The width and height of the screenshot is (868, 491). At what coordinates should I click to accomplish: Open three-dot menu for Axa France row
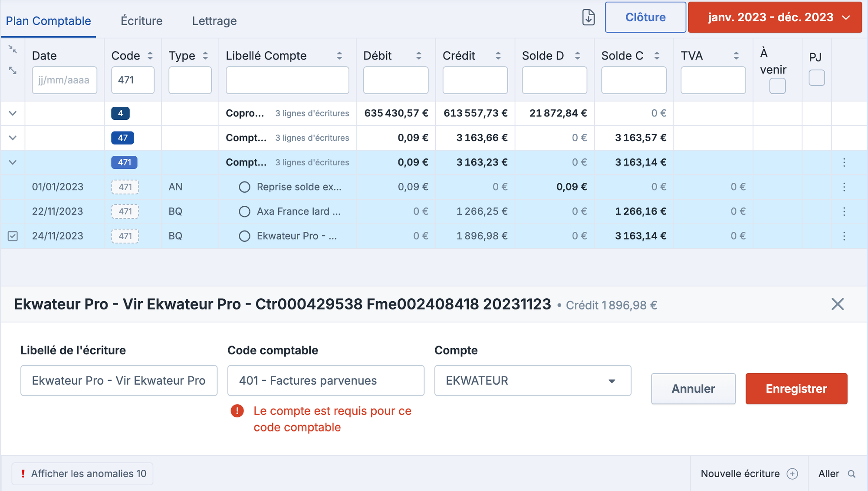tap(844, 211)
